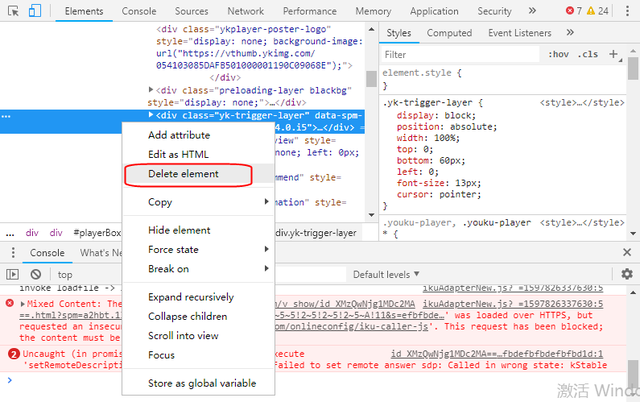Toggle :hov element state panel
The width and height of the screenshot is (640, 402).
[558, 54]
